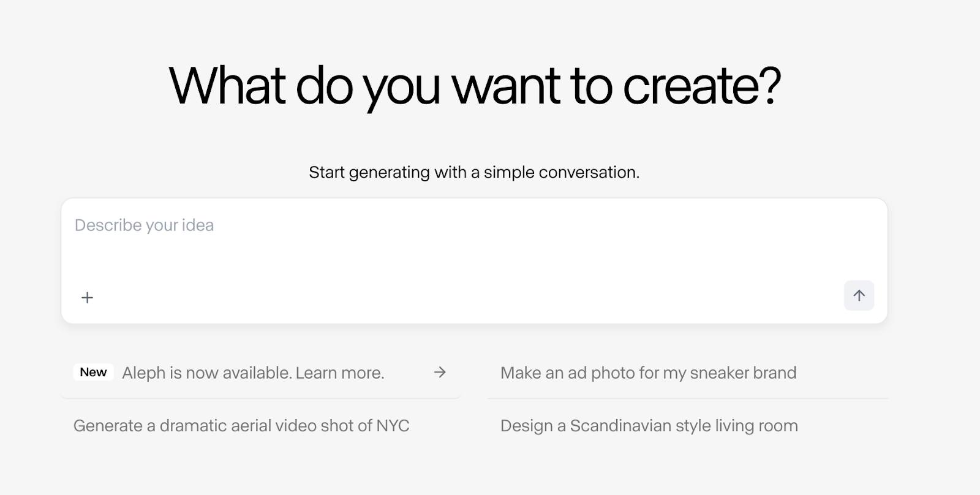Screen dimensions: 980x495
Task: Pick Design a Scandinavian style living room
Action: pos(649,426)
